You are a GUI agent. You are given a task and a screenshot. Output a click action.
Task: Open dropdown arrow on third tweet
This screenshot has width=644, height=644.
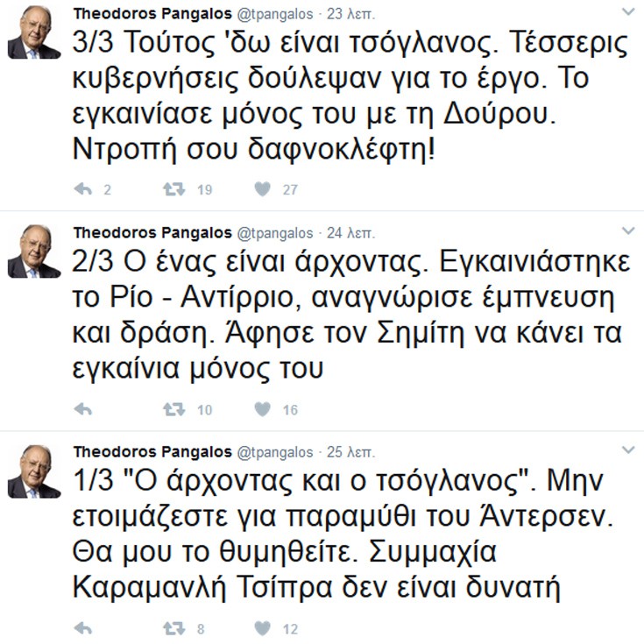pos(628,450)
